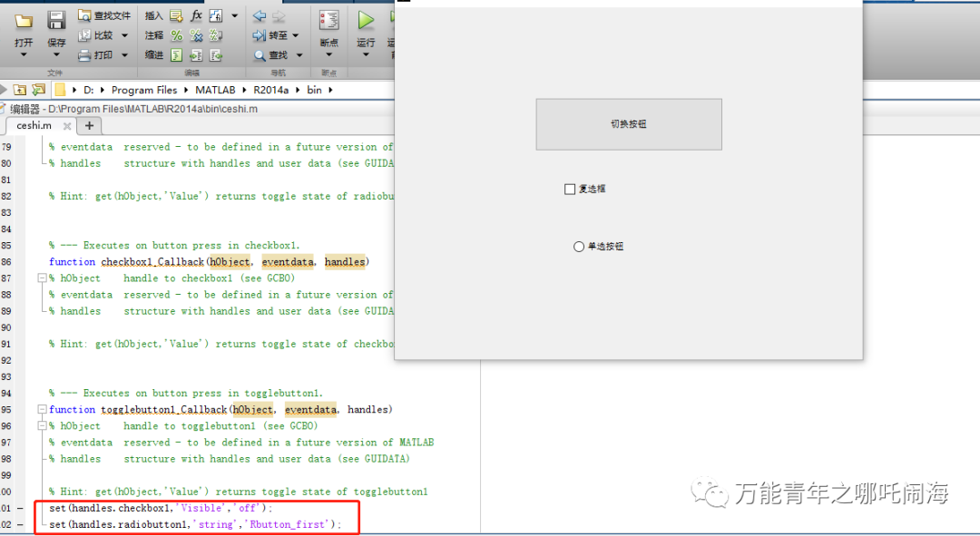Collapse the fold marker at line 87
This screenshot has width=980, height=536.
tap(42, 278)
